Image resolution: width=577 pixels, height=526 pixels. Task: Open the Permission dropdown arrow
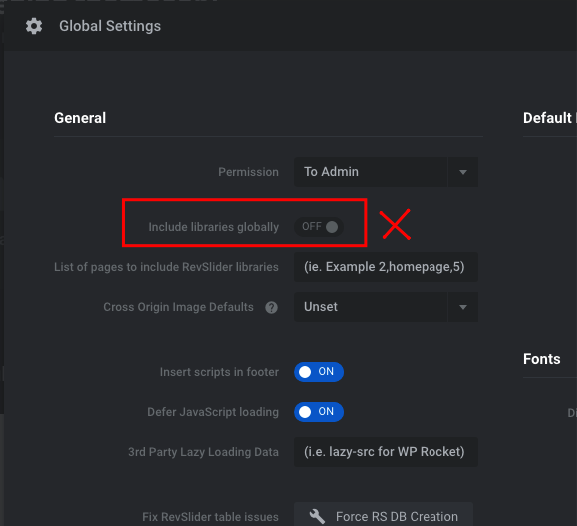coord(463,172)
